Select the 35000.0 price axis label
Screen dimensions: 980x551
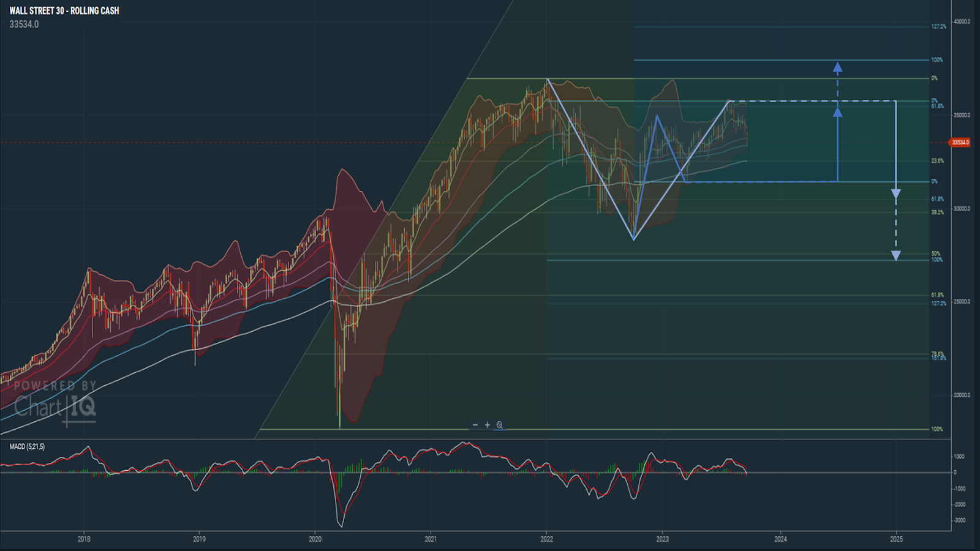962,115
